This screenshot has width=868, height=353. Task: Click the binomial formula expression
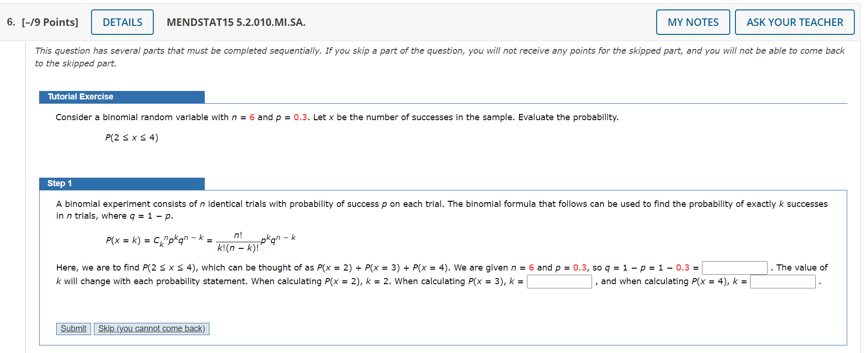pyautogui.click(x=200, y=238)
